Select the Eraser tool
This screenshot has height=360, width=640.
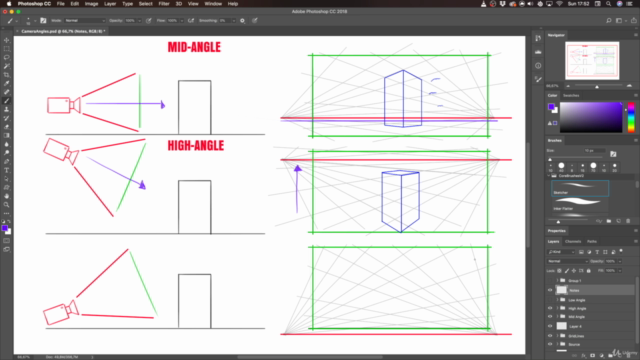click(x=7, y=127)
